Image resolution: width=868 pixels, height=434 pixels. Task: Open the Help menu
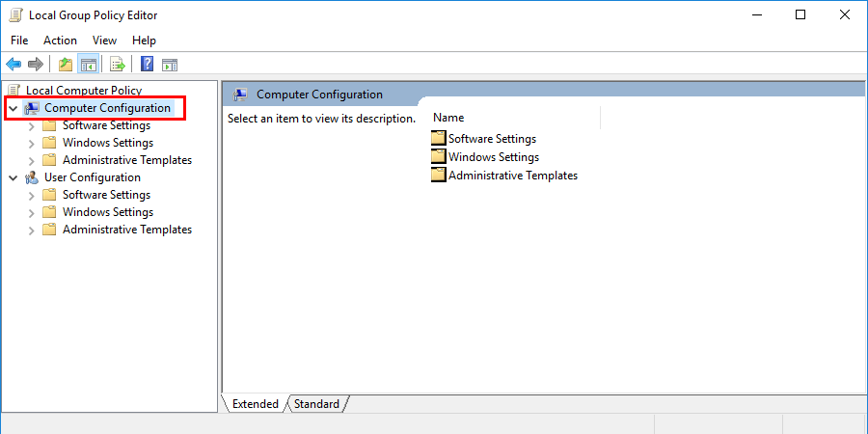(x=144, y=41)
